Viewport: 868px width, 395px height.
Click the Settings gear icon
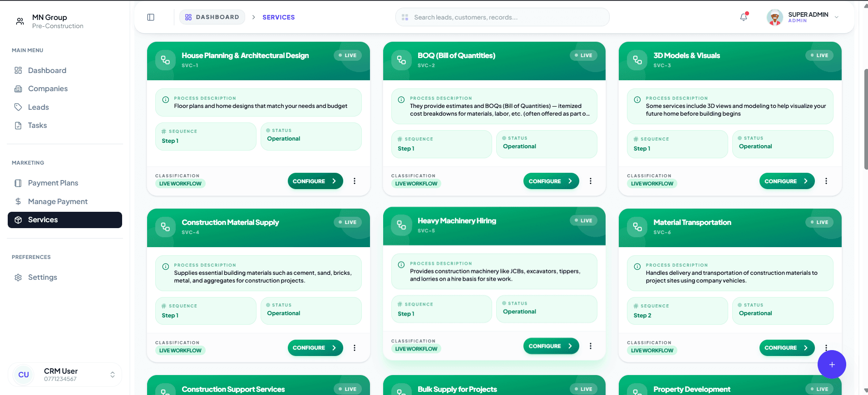tap(18, 278)
